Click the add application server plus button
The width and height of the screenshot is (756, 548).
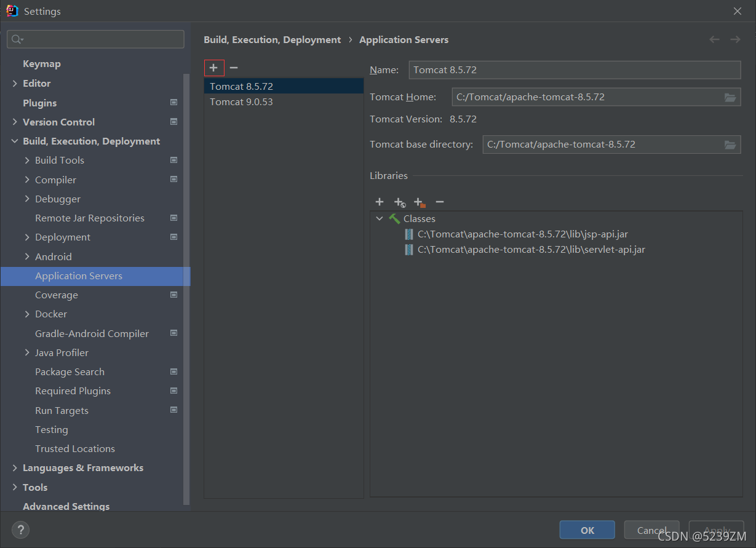click(x=213, y=68)
